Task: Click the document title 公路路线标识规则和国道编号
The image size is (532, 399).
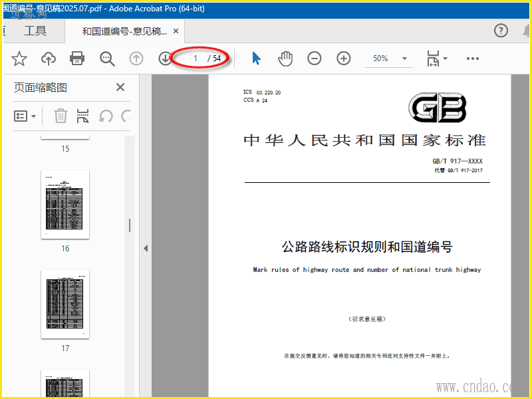Action: tap(367, 247)
